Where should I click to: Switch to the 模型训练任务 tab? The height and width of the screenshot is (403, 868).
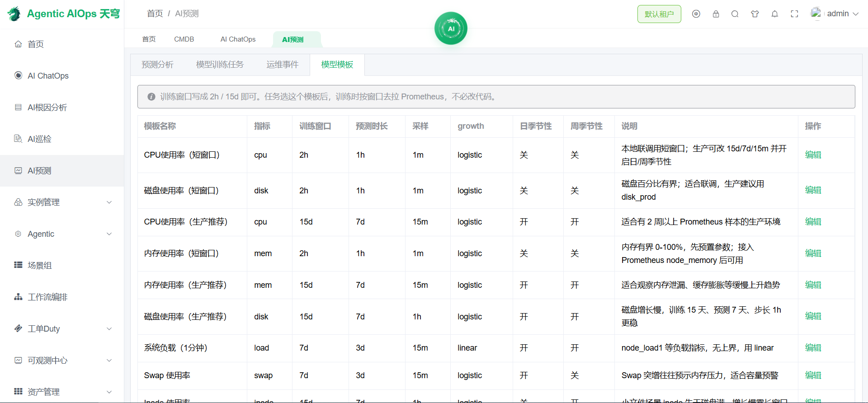pyautogui.click(x=220, y=65)
